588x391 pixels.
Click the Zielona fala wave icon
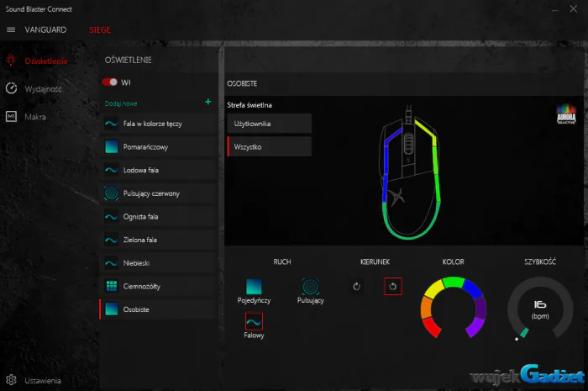point(111,240)
